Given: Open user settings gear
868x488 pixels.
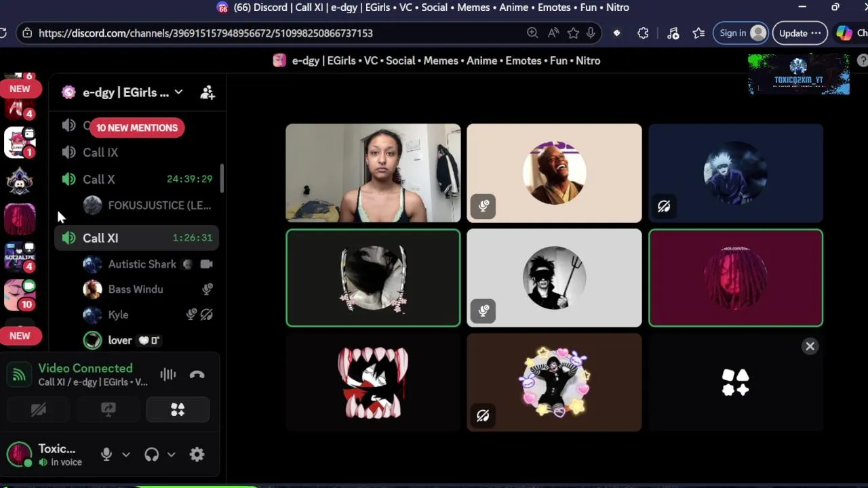Looking at the screenshot, I should coord(197,455).
